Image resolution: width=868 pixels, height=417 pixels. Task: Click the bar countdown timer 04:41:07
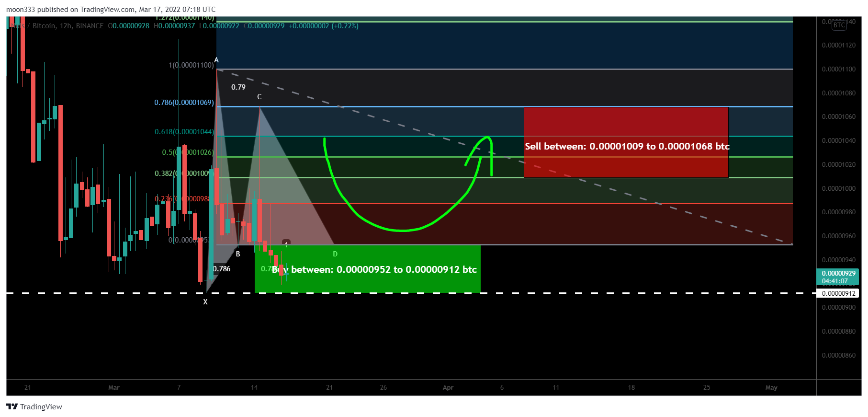[x=834, y=281]
